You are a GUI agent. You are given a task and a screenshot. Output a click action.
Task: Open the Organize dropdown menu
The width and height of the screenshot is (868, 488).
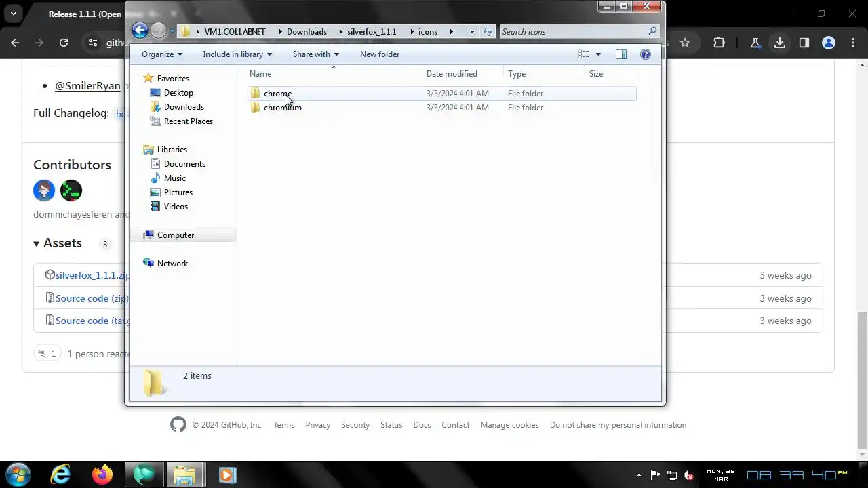(x=162, y=54)
